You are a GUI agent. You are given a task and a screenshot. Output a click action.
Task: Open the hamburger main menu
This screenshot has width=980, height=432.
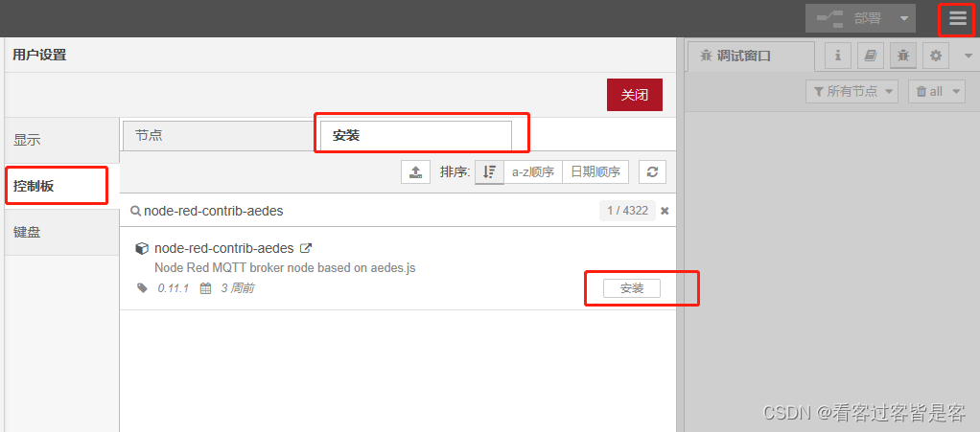pyautogui.click(x=958, y=18)
